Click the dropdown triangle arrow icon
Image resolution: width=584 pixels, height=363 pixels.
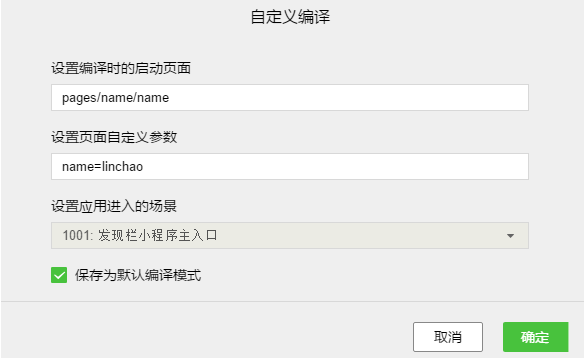(510, 236)
